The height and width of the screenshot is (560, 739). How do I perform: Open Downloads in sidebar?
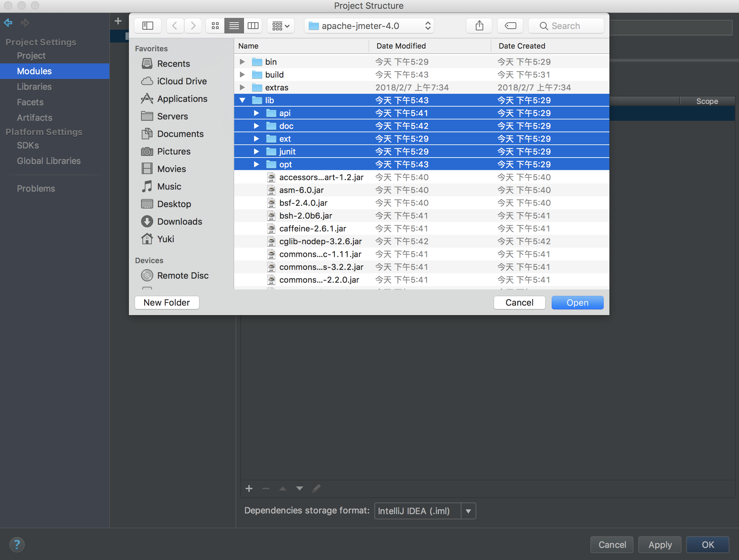coord(171,221)
